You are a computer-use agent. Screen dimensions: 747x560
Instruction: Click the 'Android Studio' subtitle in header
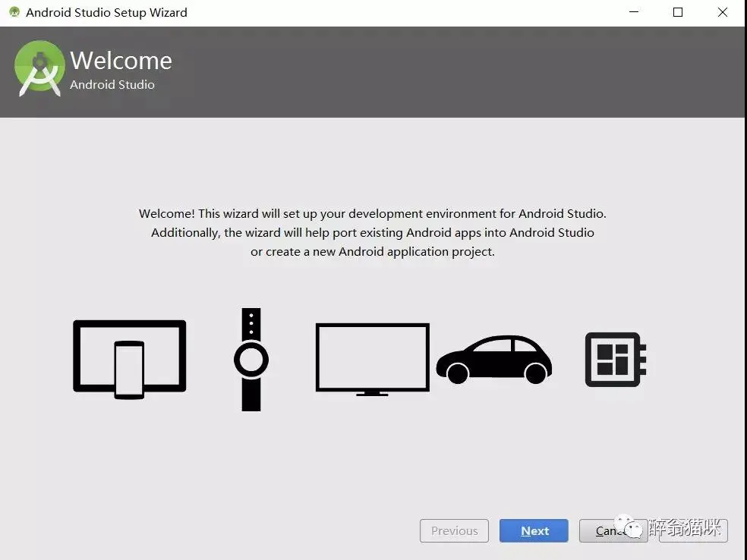click(x=112, y=85)
